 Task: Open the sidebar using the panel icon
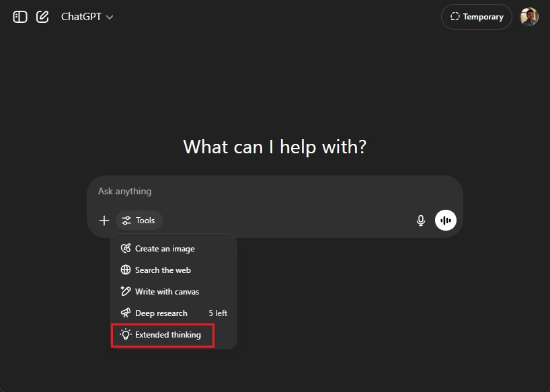pyautogui.click(x=19, y=16)
